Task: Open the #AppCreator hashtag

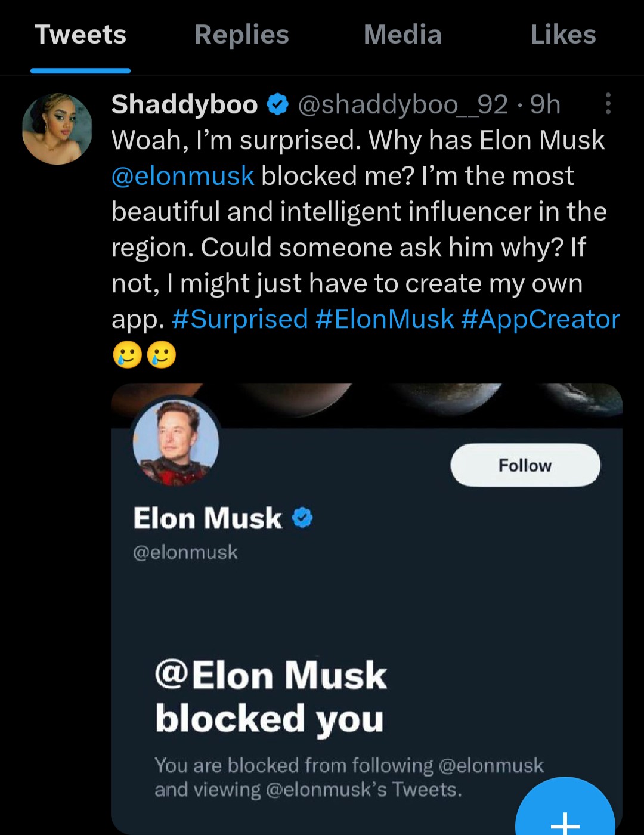Action: pyautogui.click(x=540, y=319)
